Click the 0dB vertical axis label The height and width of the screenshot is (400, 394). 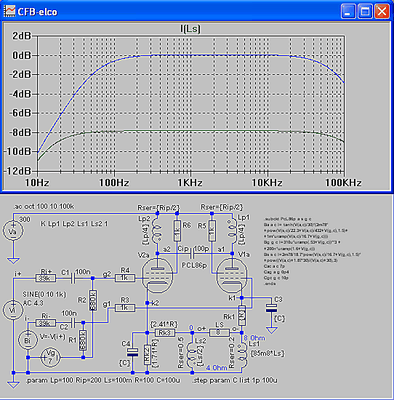(x=21, y=55)
